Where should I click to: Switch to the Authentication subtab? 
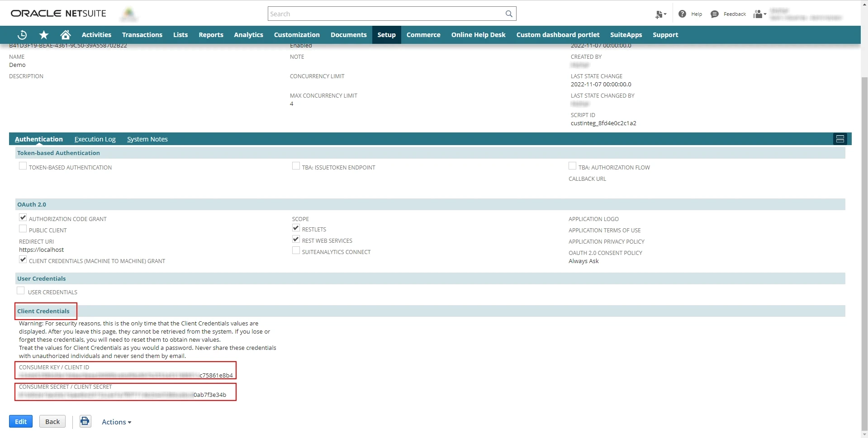pyautogui.click(x=39, y=139)
